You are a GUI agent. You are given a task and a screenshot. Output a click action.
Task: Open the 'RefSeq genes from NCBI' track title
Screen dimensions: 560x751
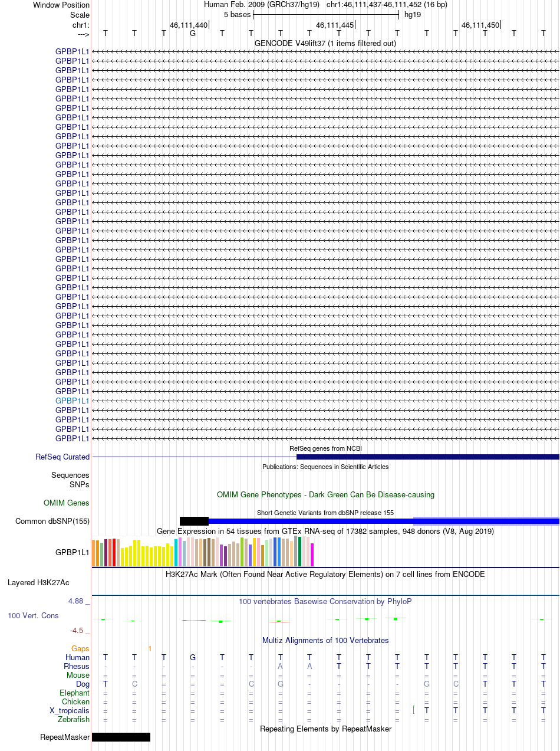[325, 448]
